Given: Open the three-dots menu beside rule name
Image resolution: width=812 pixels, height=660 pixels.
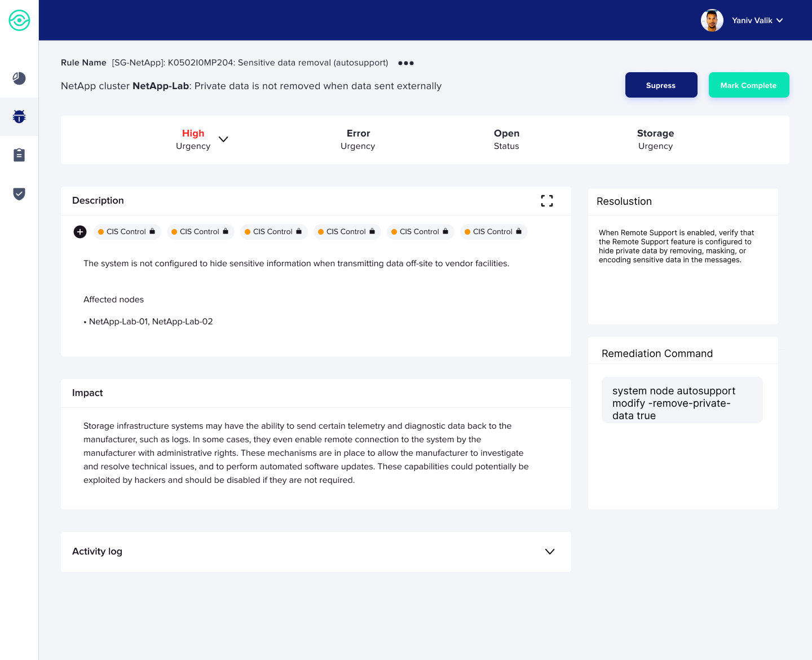Looking at the screenshot, I should (406, 63).
